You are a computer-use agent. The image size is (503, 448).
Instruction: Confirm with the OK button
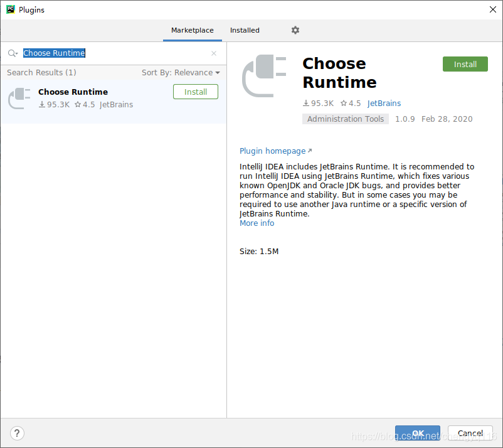coord(417,433)
